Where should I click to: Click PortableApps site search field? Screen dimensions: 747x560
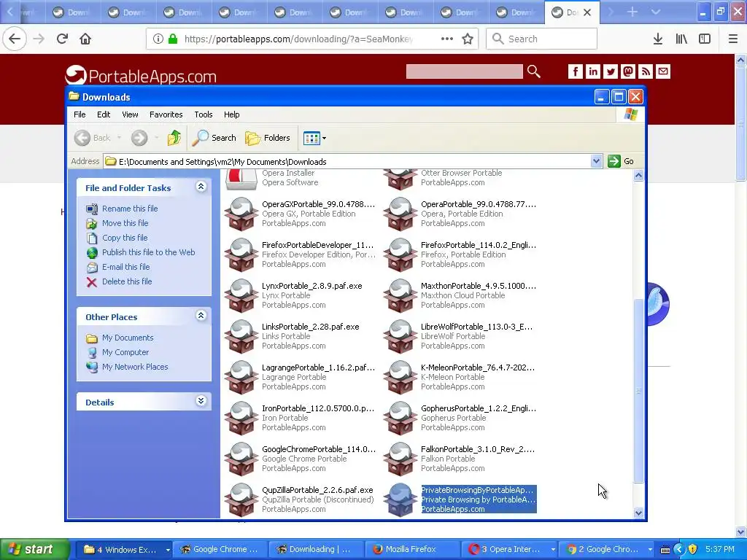coord(465,71)
